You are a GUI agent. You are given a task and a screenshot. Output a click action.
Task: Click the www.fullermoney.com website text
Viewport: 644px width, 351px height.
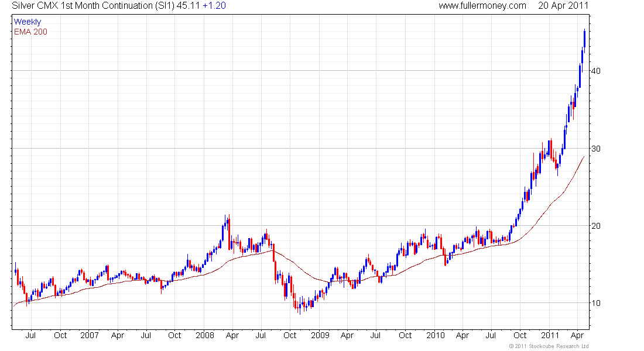coord(482,6)
